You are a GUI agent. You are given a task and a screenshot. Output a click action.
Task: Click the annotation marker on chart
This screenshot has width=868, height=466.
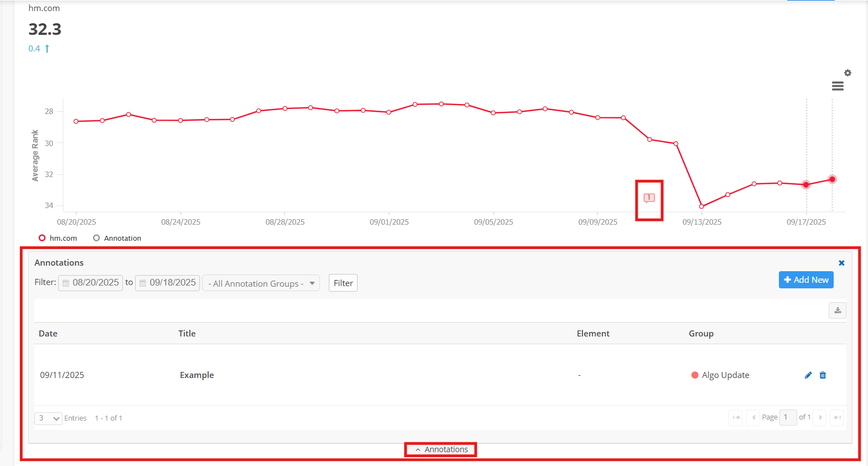649,198
